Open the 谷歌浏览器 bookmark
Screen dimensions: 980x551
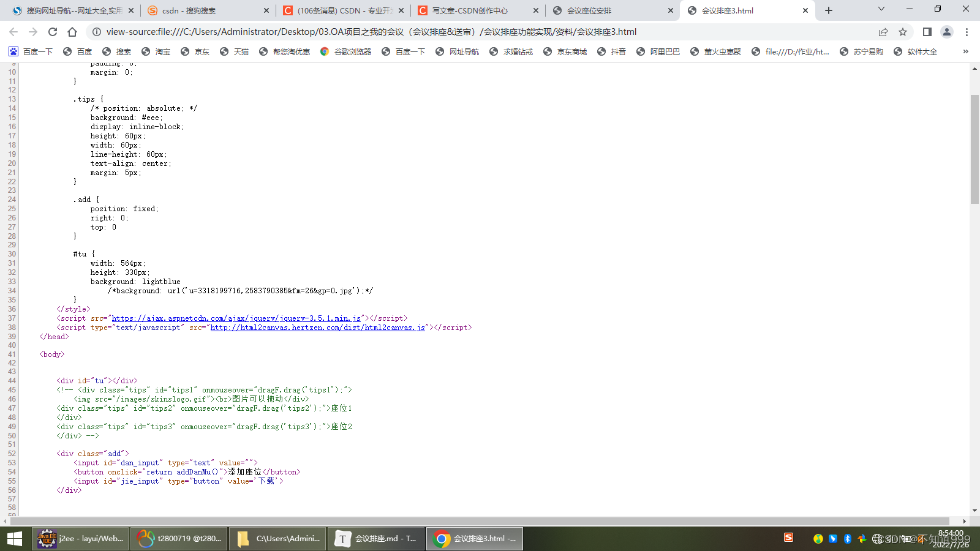[x=345, y=51]
